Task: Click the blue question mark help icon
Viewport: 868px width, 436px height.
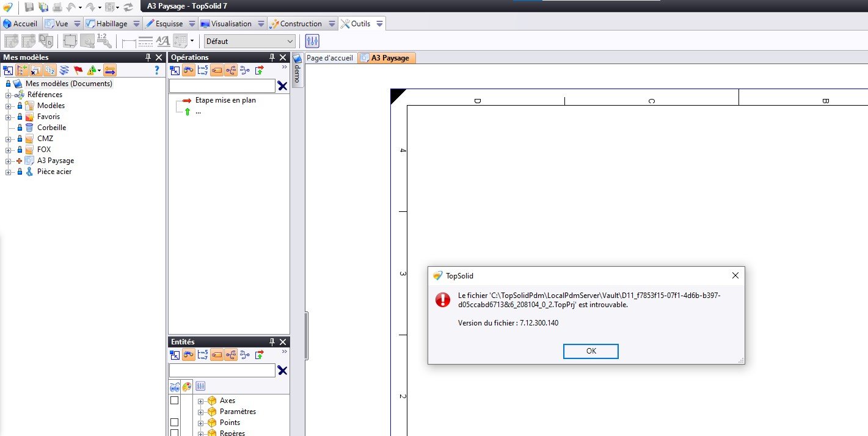Action: coord(156,70)
